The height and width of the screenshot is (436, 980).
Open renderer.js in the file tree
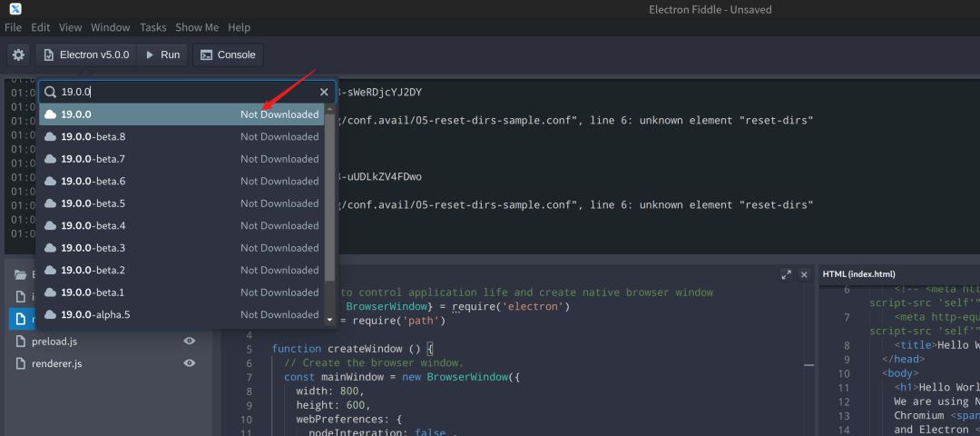click(57, 362)
